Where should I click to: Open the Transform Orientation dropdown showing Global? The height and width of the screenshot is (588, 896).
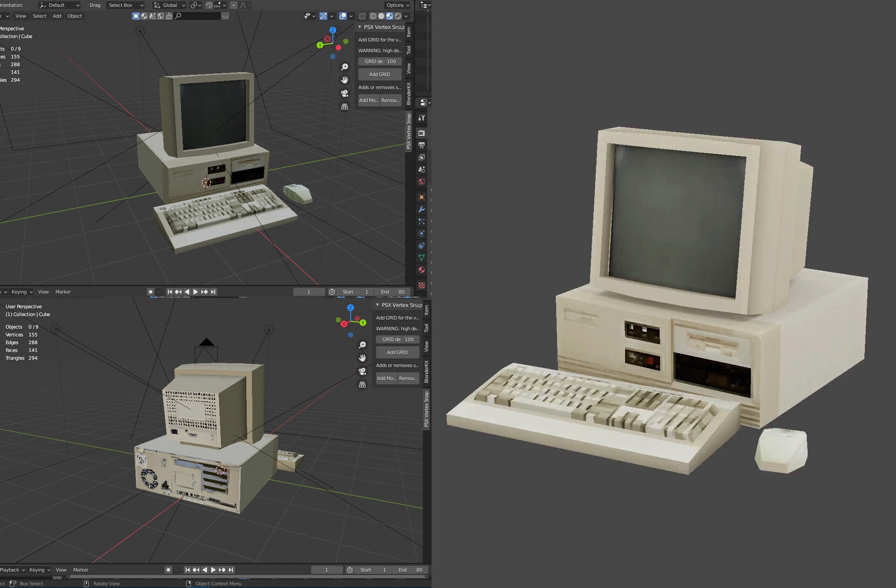coord(169,5)
